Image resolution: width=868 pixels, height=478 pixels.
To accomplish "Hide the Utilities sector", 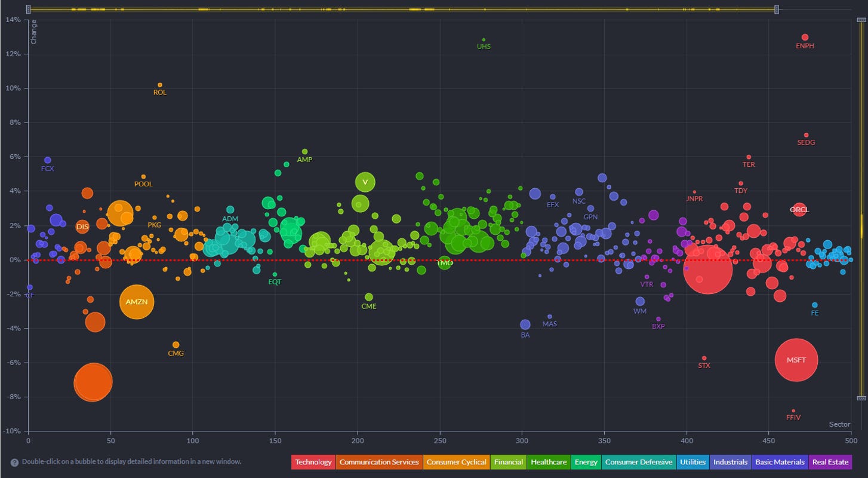I will pos(694,462).
